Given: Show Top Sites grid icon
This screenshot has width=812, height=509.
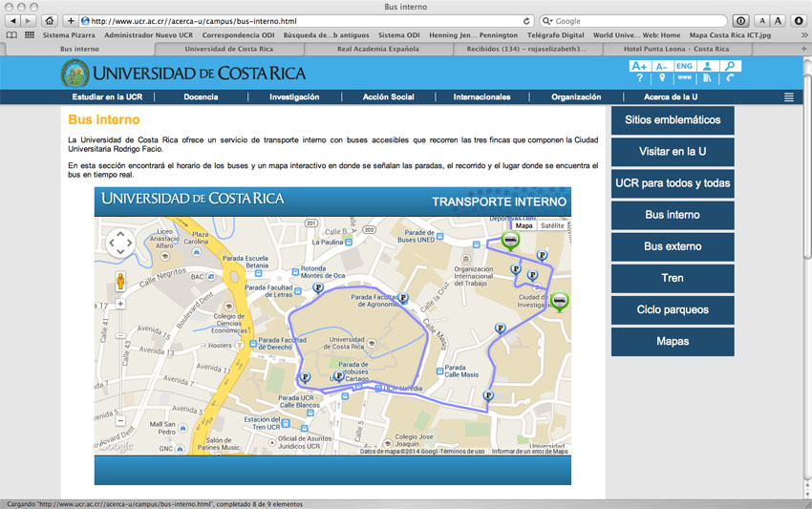Looking at the screenshot, I should (30, 35).
